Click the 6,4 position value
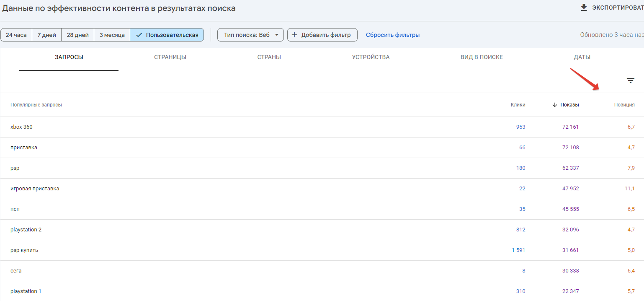This screenshot has width=644, height=301. click(x=631, y=271)
